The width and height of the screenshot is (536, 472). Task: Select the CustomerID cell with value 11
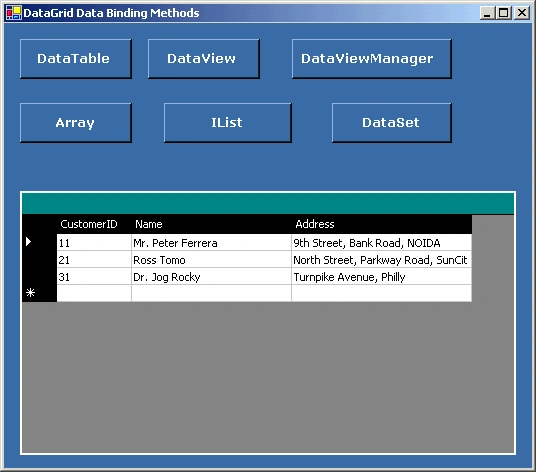(94, 243)
